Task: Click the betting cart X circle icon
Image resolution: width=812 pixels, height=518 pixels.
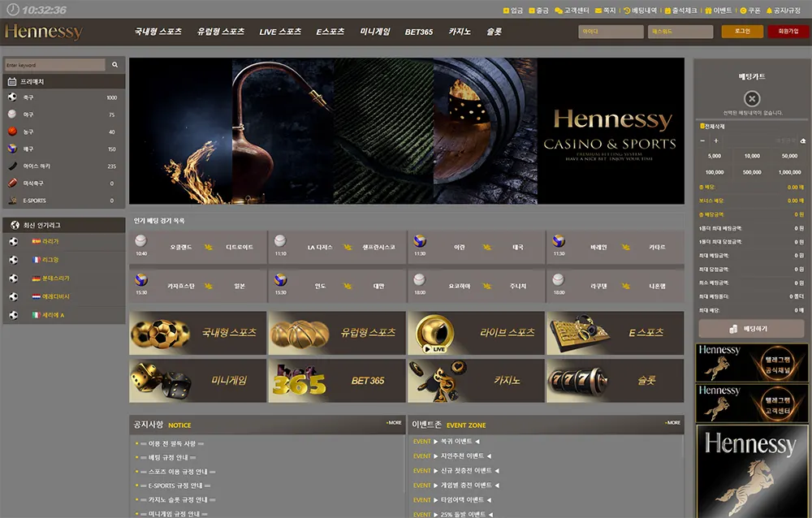Action: [x=752, y=98]
